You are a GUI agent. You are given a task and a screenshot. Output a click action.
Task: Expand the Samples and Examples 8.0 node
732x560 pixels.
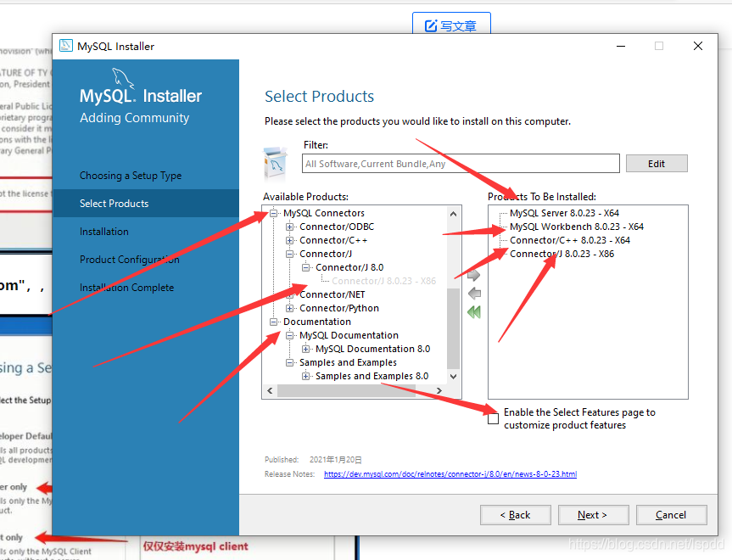click(306, 376)
